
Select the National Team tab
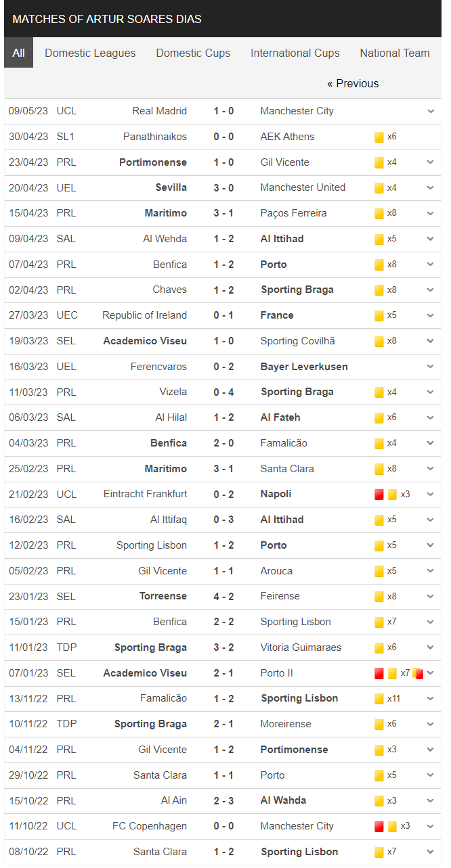[395, 53]
